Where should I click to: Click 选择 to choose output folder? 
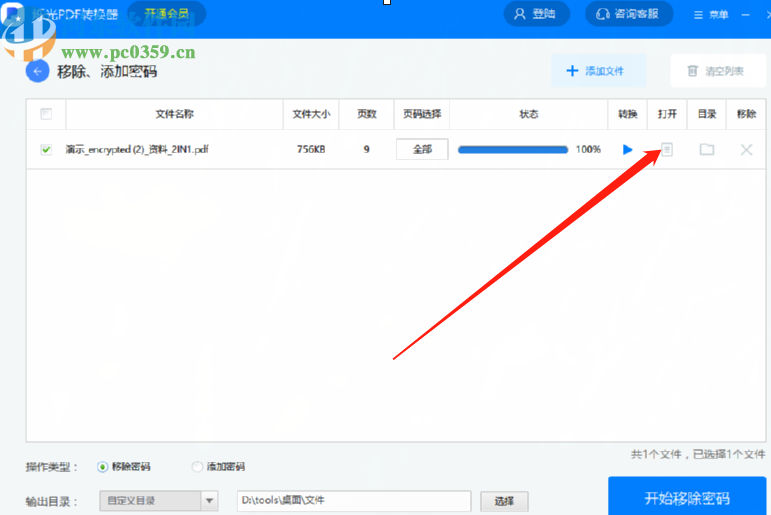(504, 501)
